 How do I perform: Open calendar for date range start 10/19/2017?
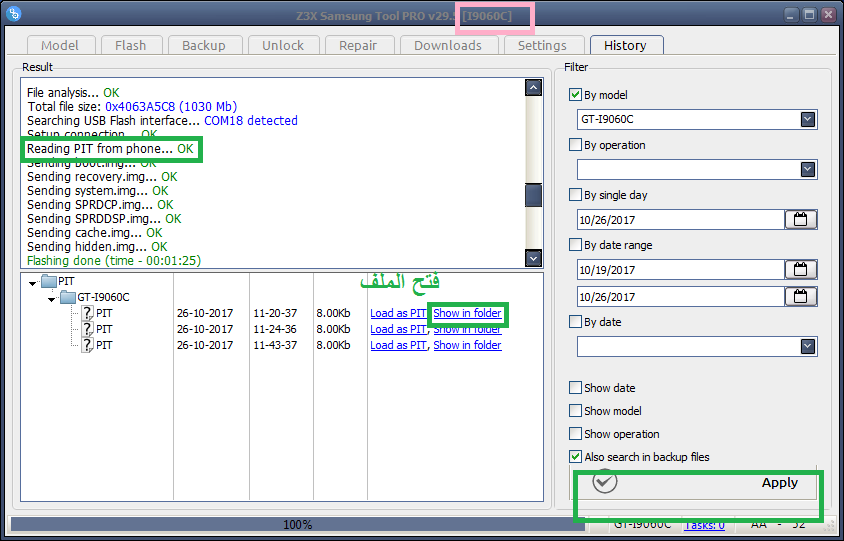(x=800, y=270)
